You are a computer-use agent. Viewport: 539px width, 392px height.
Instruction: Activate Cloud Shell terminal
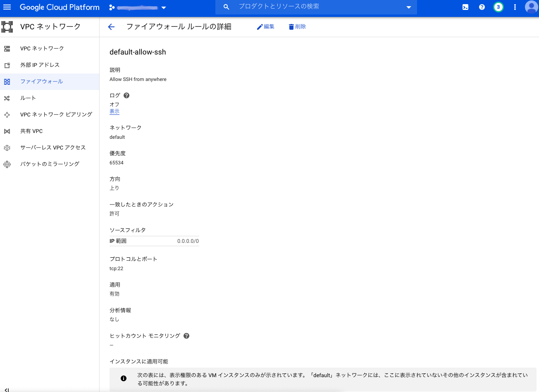[x=465, y=7]
